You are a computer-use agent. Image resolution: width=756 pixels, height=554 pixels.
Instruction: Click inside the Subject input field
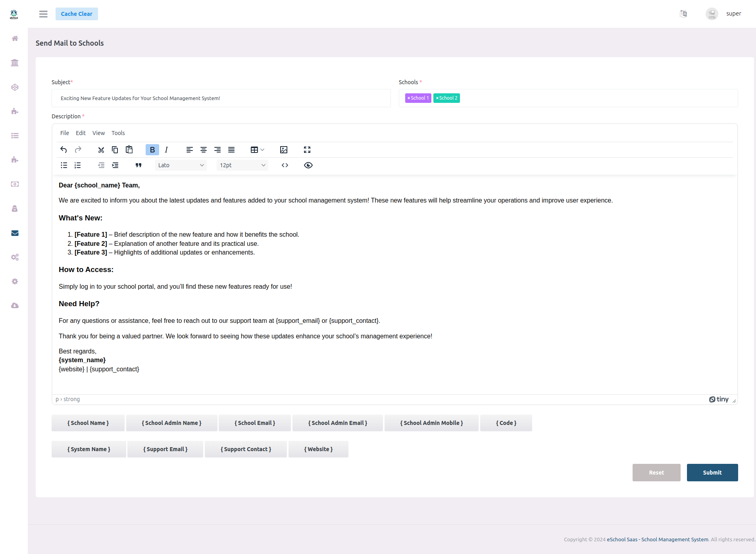point(221,98)
